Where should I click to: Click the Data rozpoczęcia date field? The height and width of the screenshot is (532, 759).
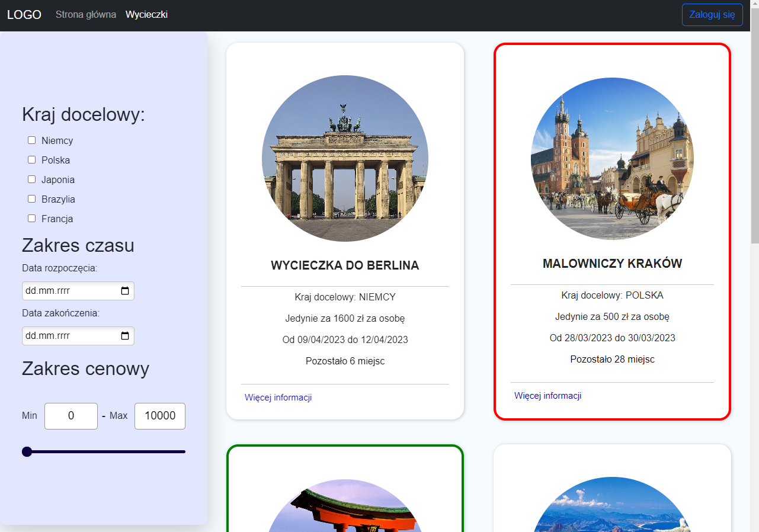click(x=78, y=291)
